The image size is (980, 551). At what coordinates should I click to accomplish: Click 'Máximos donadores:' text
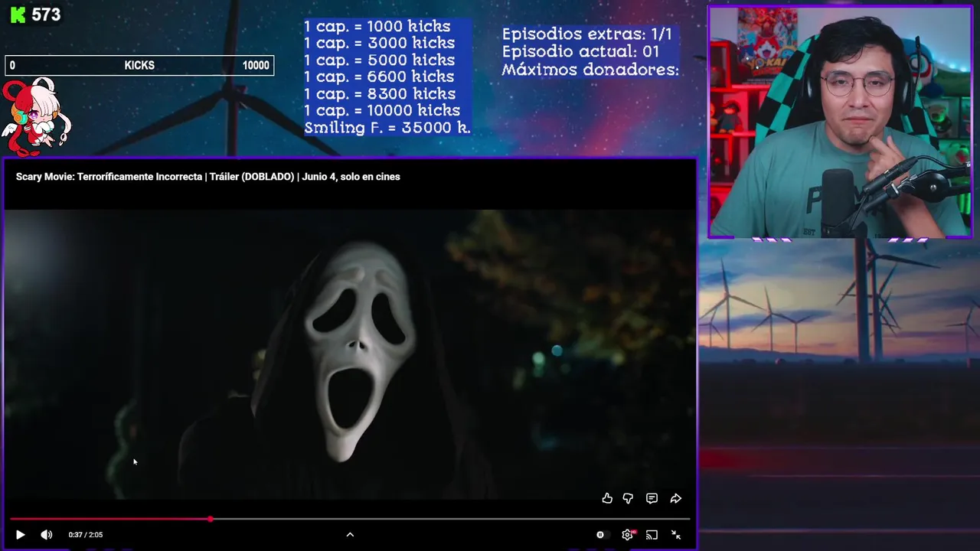click(x=590, y=70)
